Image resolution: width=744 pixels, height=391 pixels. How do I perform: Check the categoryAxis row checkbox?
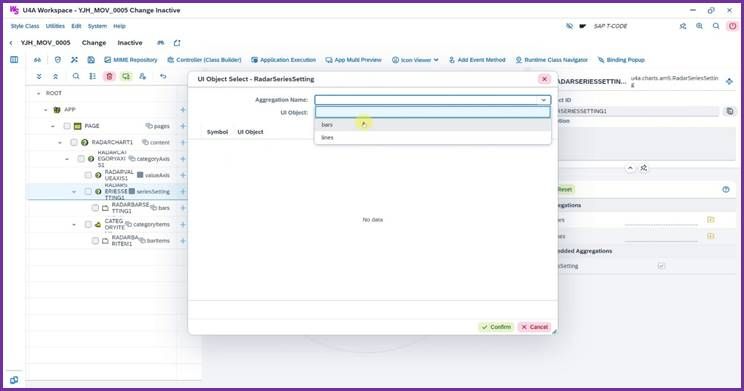coord(81,159)
